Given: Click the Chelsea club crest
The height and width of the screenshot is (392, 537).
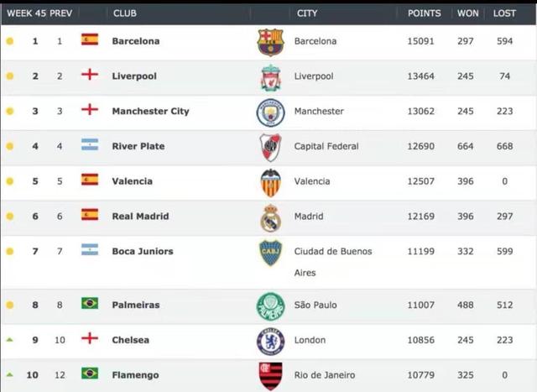Looking at the screenshot, I should tap(270, 341).
